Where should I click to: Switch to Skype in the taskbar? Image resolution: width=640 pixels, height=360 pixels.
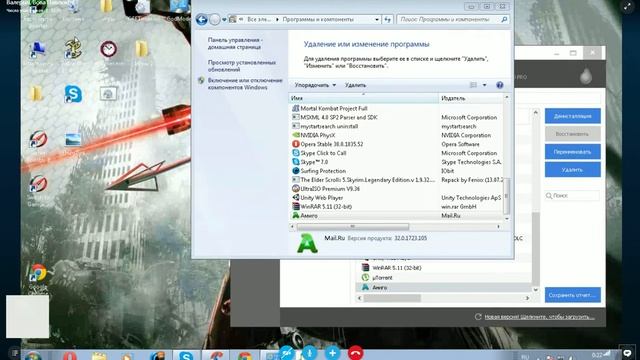click(x=186, y=355)
